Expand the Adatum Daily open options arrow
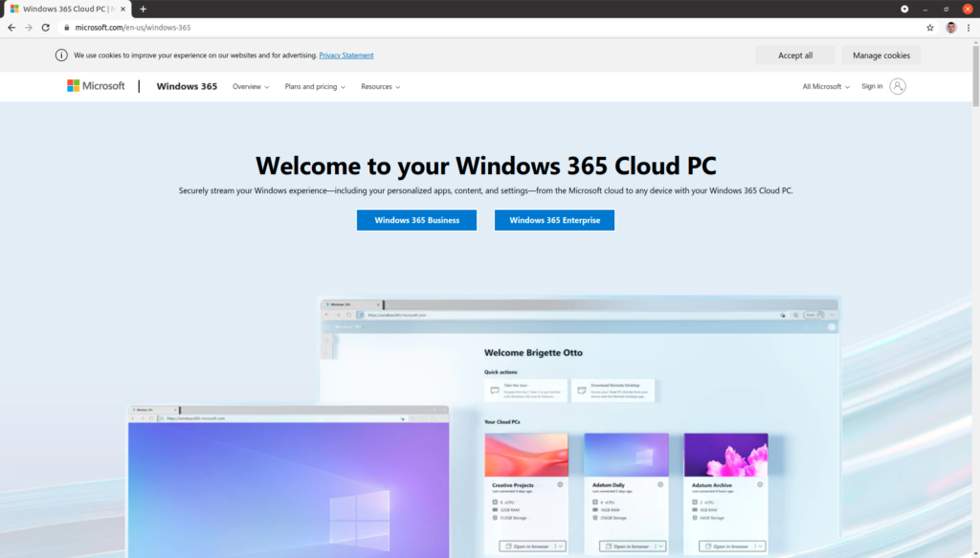980x558 pixels. (660, 547)
